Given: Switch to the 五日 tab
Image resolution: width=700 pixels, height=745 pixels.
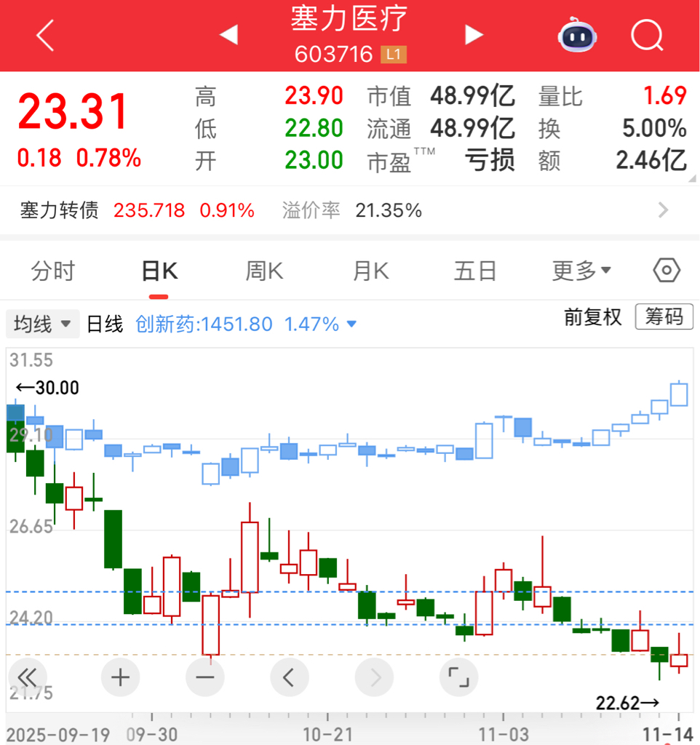Looking at the screenshot, I should coord(475,271).
